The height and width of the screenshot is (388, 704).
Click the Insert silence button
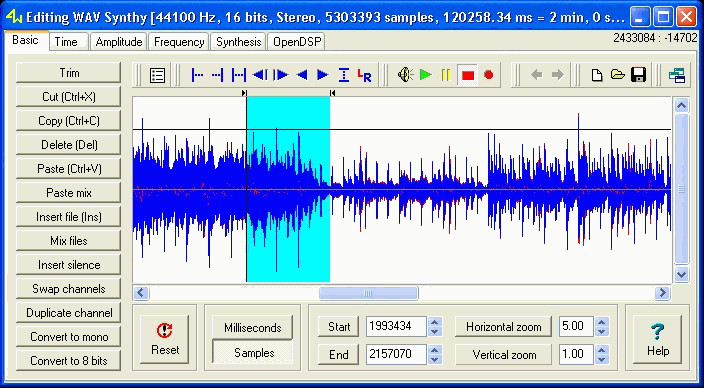coord(69,265)
